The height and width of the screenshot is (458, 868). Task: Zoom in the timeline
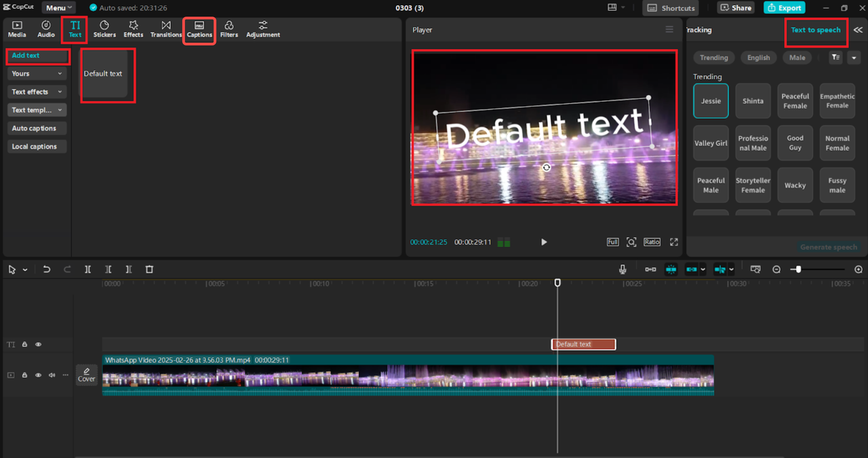(x=859, y=269)
